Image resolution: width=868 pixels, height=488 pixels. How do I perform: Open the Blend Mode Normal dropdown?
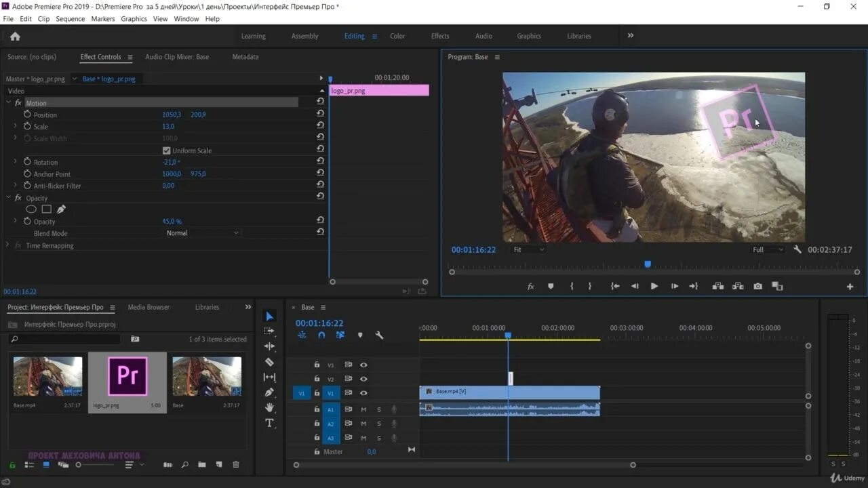click(202, 233)
